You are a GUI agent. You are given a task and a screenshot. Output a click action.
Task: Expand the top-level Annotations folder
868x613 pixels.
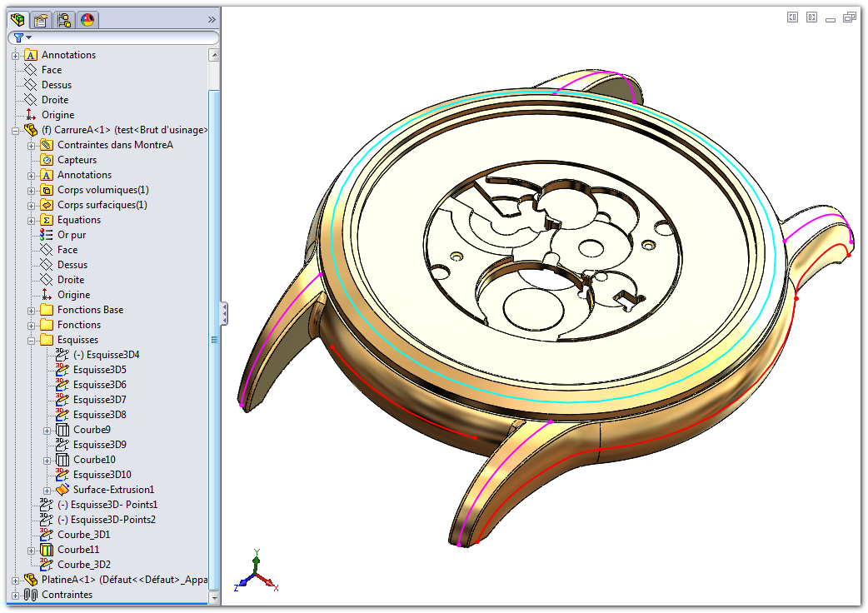pos(15,55)
